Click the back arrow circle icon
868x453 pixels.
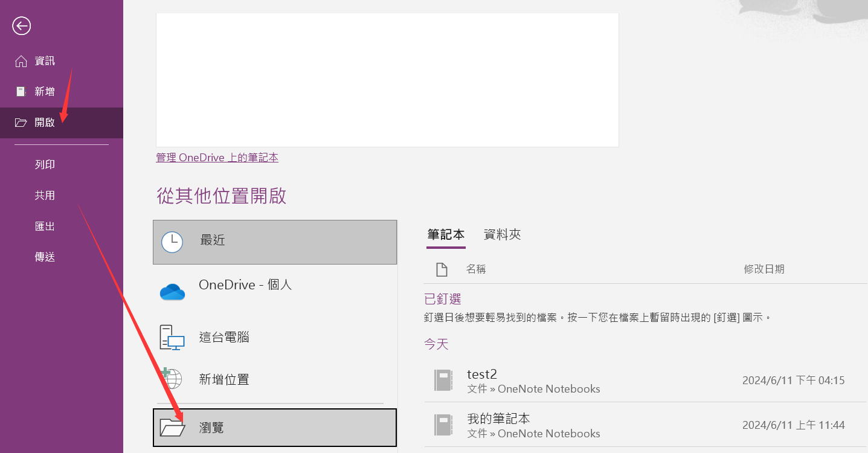click(x=22, y=25)
